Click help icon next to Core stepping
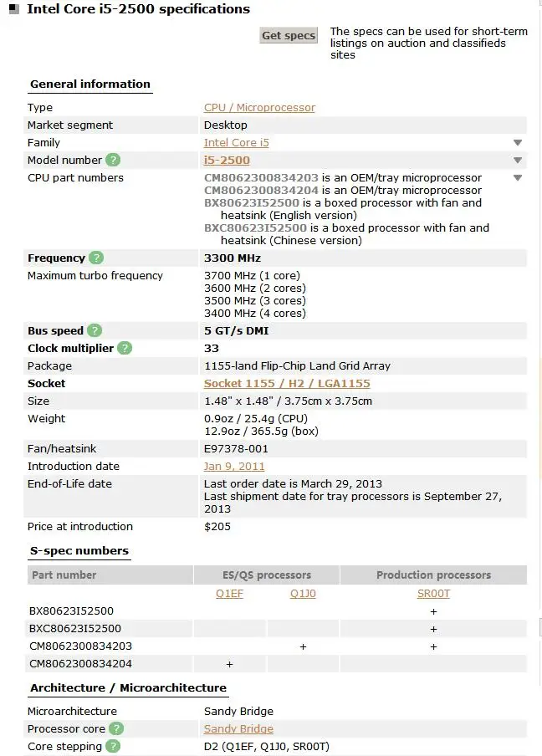The image size is (542, 756). (x=113, y=746)
